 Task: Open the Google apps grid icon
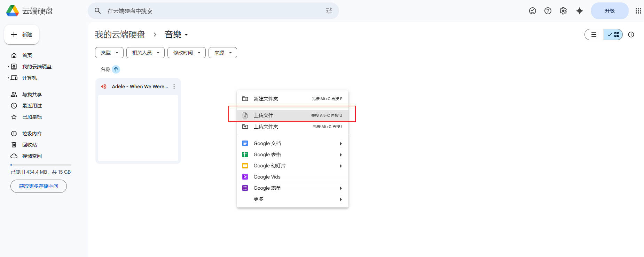pos(638,11)
